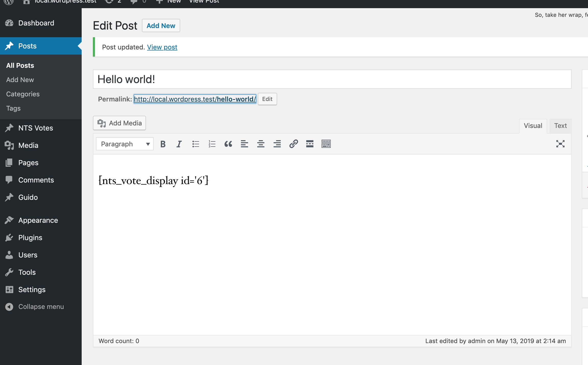Click the Appearance brush icon
This screenshot has width=588, height=365.
point(9,220)
